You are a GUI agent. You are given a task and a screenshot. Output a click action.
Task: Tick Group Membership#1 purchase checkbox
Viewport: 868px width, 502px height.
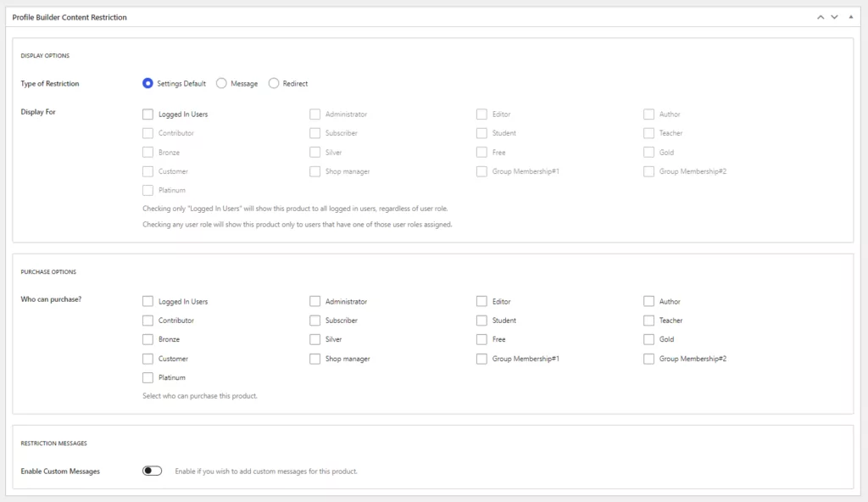[481, 359]
